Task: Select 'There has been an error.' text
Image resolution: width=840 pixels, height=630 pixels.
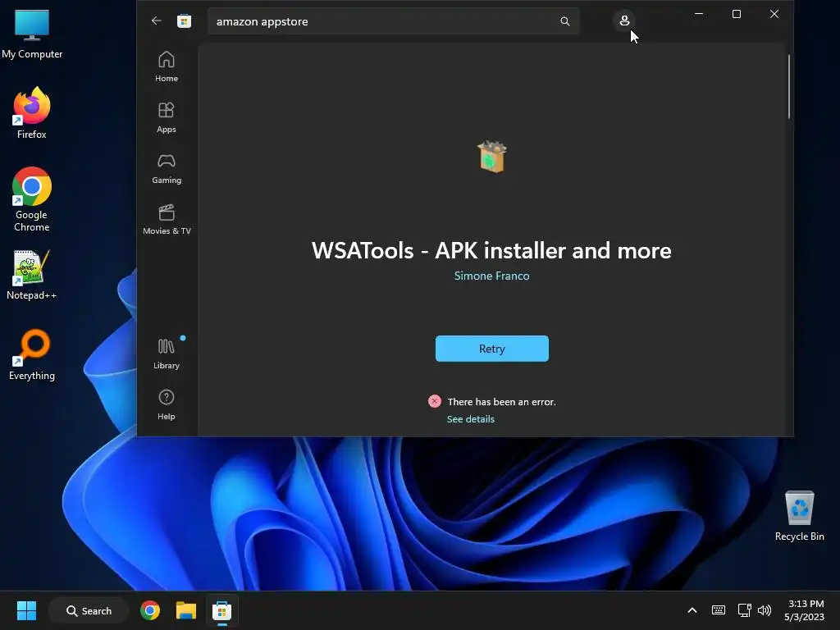Action: click(501, 402)
